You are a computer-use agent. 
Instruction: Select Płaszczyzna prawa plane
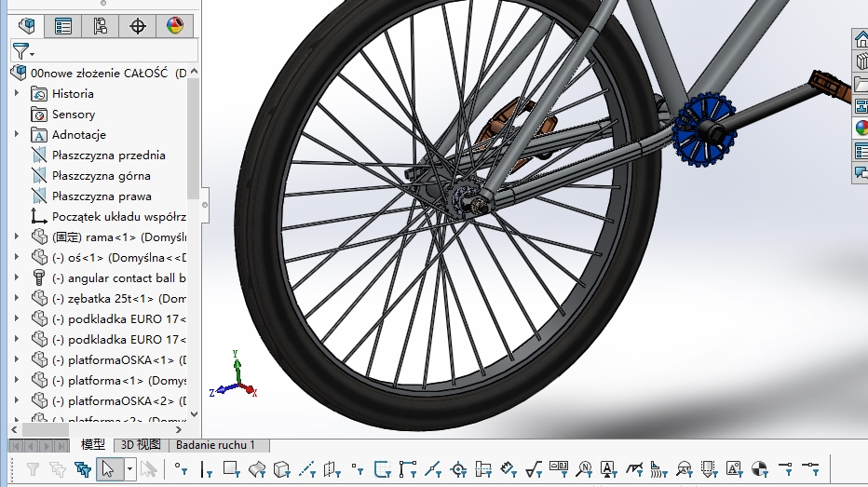coord(91,196)
